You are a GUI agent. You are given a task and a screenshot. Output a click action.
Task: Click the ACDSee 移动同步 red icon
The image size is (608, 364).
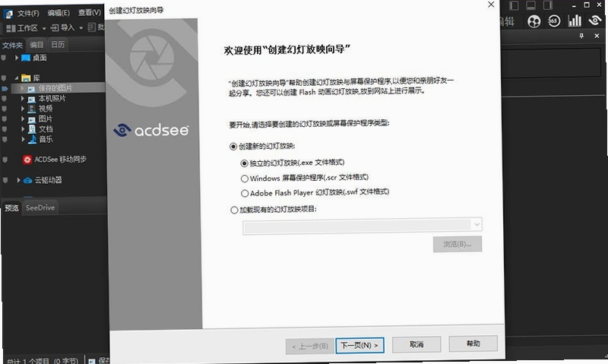pos(27,160)
